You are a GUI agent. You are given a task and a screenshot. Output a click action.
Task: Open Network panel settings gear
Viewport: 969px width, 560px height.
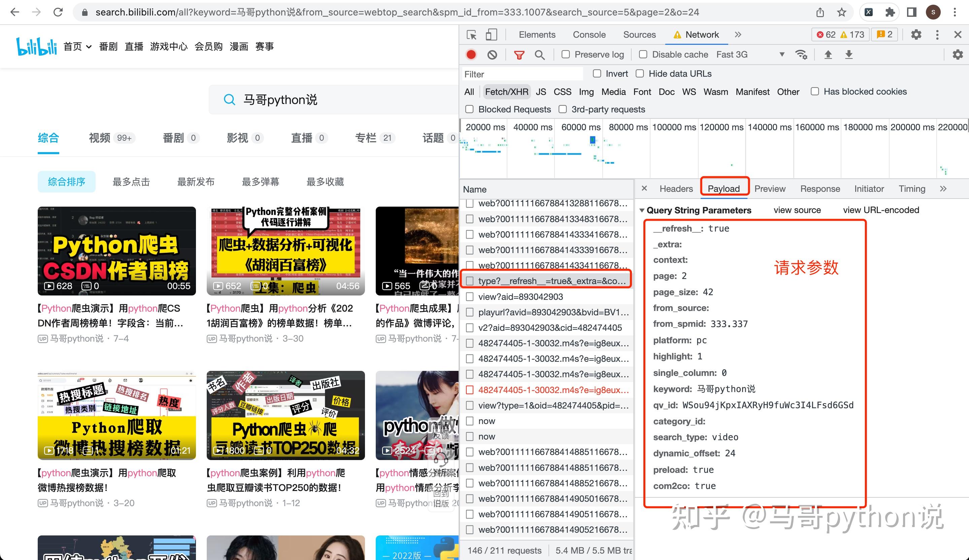958,55
